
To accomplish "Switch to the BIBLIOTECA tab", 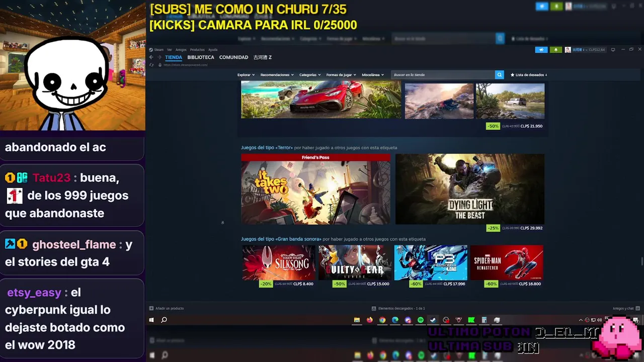I will 201,57.
